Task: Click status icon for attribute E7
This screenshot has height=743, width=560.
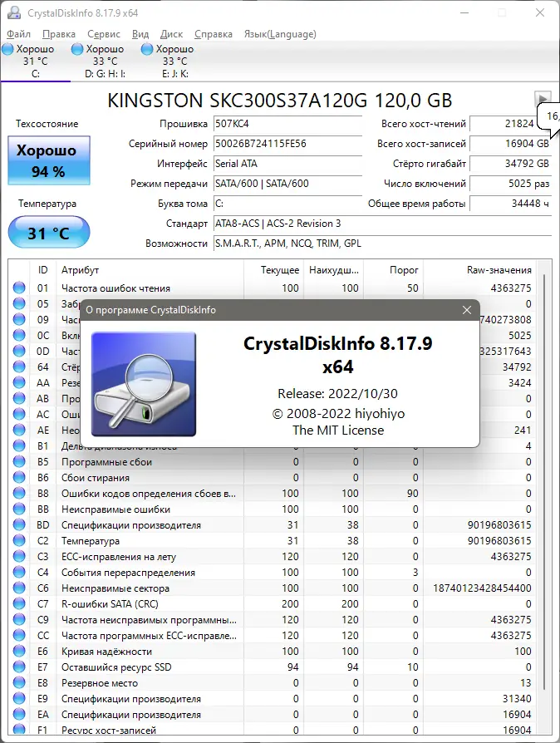Action: coord(19,667)
